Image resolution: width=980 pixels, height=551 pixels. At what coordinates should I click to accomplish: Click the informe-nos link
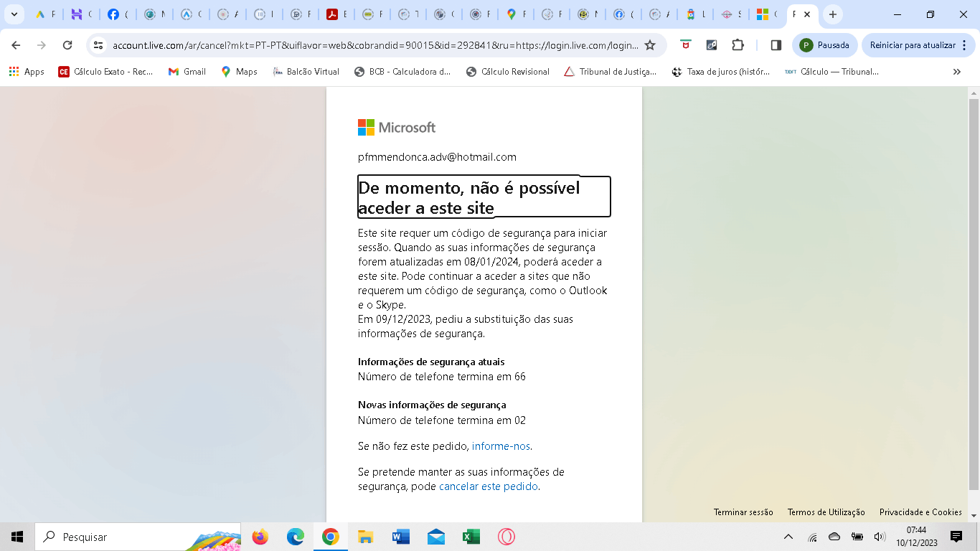pos(501,446)
